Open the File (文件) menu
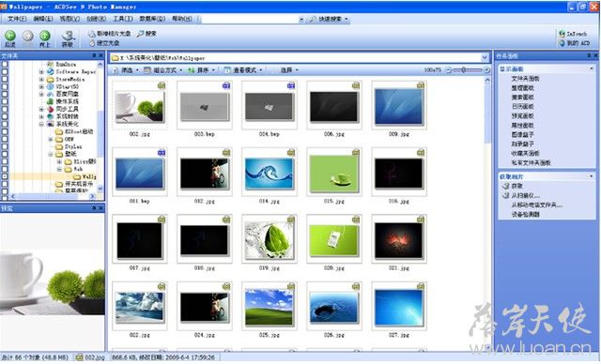 (x=17, y=19)
